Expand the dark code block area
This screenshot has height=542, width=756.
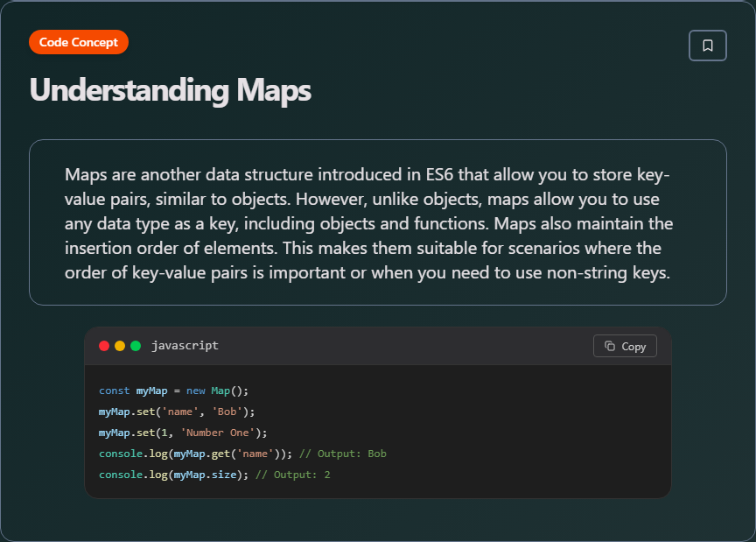[x=377, y=433]
